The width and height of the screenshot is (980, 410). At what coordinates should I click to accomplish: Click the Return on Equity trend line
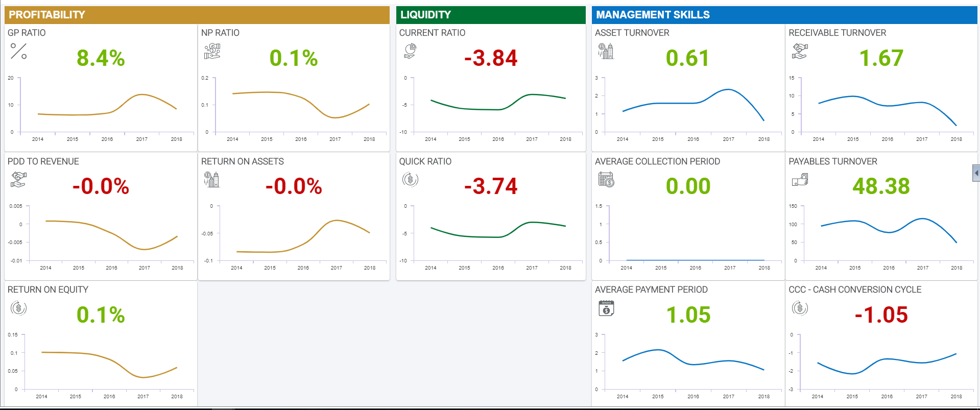coord(109,365)
